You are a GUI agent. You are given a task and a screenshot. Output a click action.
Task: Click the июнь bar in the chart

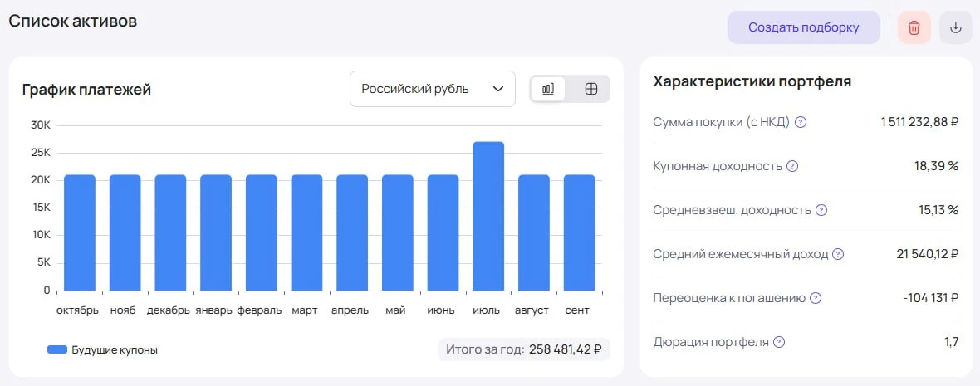coord(443,232)
